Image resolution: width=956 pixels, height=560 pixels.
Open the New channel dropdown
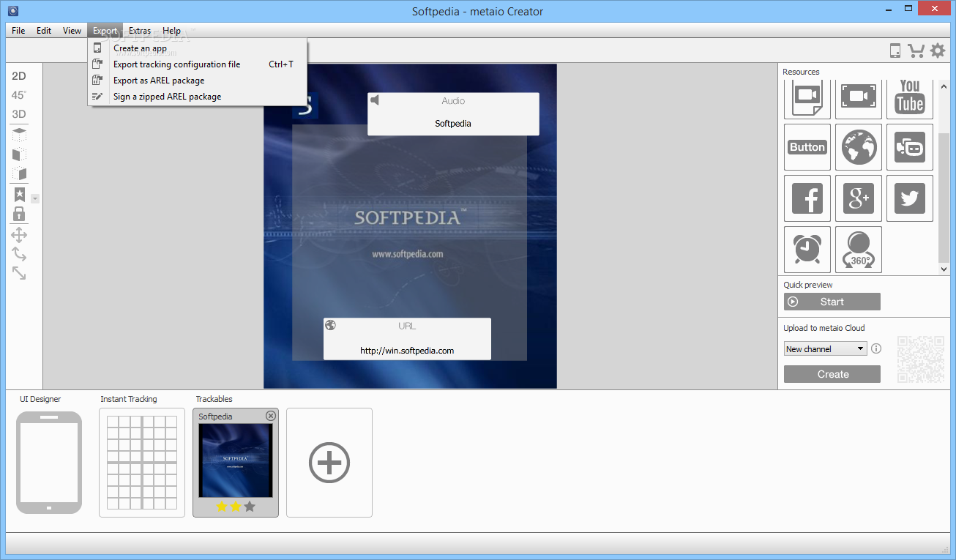click(x=826, y=349)
